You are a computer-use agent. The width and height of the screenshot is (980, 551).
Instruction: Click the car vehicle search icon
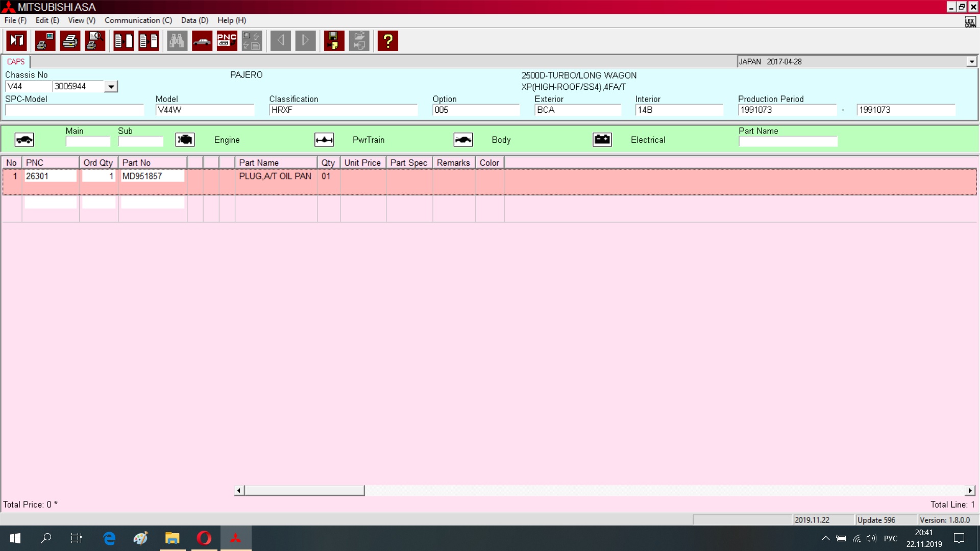[x=202, y=41]
